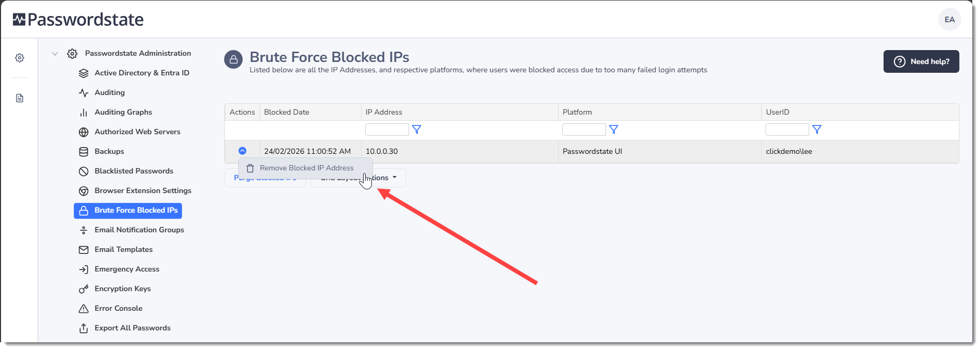Viewport: 980px width, 350px height.
Task: Click the Need help? button
Action: [x=921, y=61]
